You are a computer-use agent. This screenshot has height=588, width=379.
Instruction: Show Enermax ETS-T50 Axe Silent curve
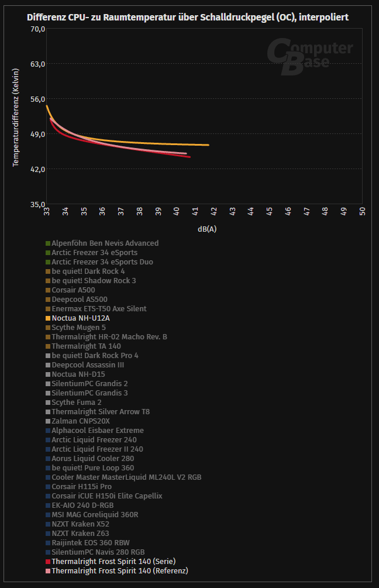click(96, 308)
